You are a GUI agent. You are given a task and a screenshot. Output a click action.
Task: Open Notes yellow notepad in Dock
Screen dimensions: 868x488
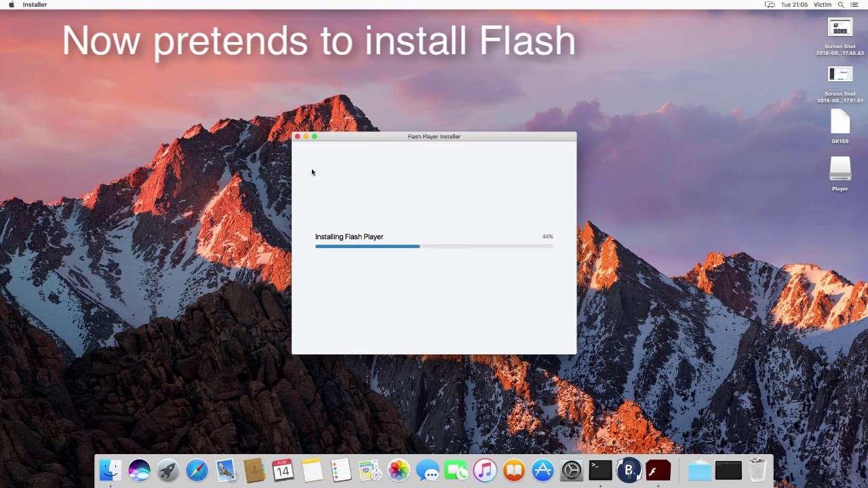[x=312, y=470]
